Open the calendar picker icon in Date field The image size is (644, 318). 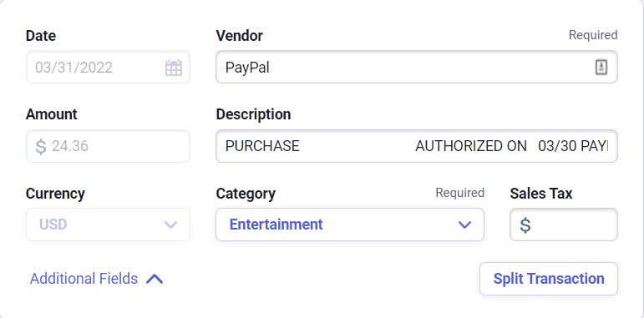(174, 68)
